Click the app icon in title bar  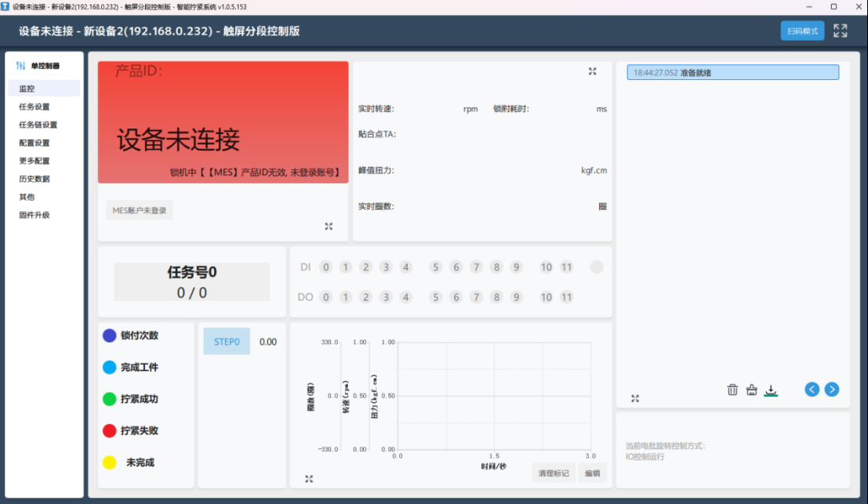5,6
